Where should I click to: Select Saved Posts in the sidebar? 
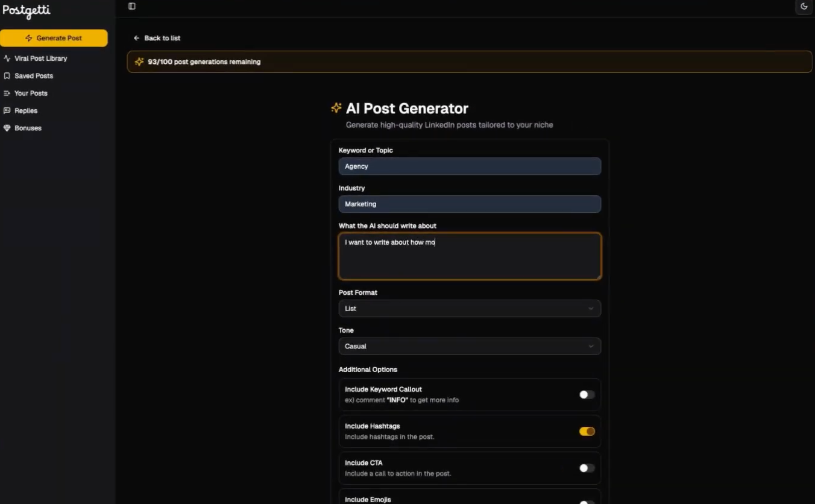pos(33,75)
